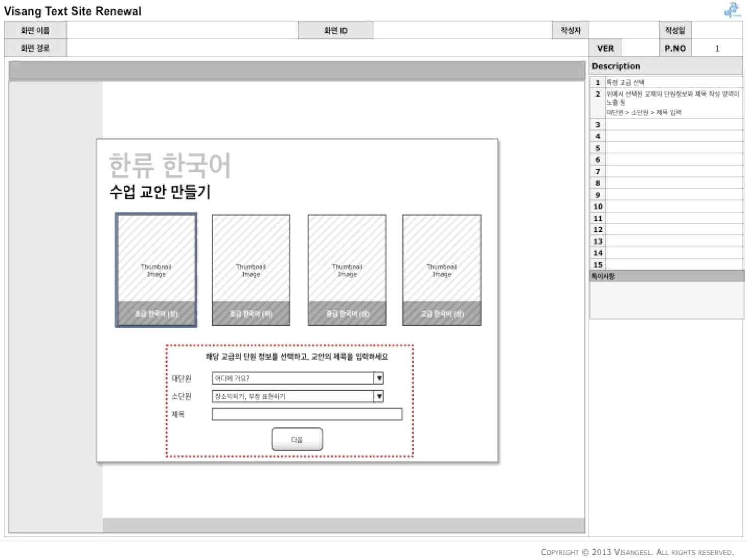This screenshot has height=560, width=747.
Task: Click description row number 15
Action: click(x=598, y=265)
